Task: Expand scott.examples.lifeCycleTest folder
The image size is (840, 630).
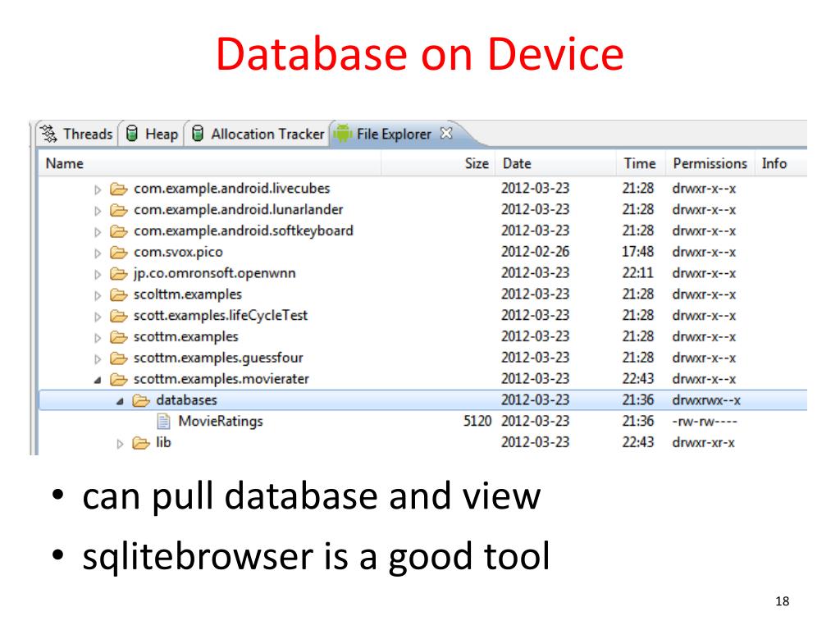Action: 98,316
